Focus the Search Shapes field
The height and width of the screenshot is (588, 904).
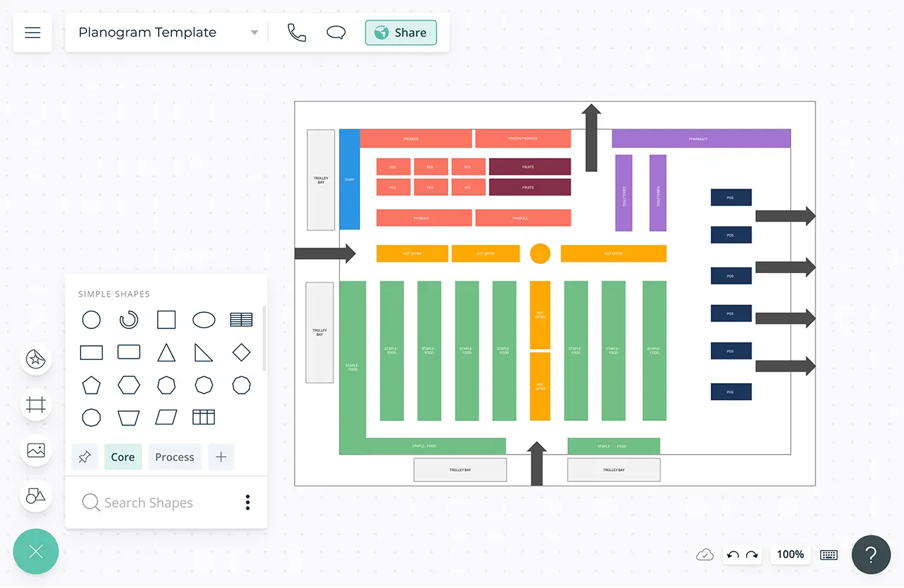[x=149, y=502]
